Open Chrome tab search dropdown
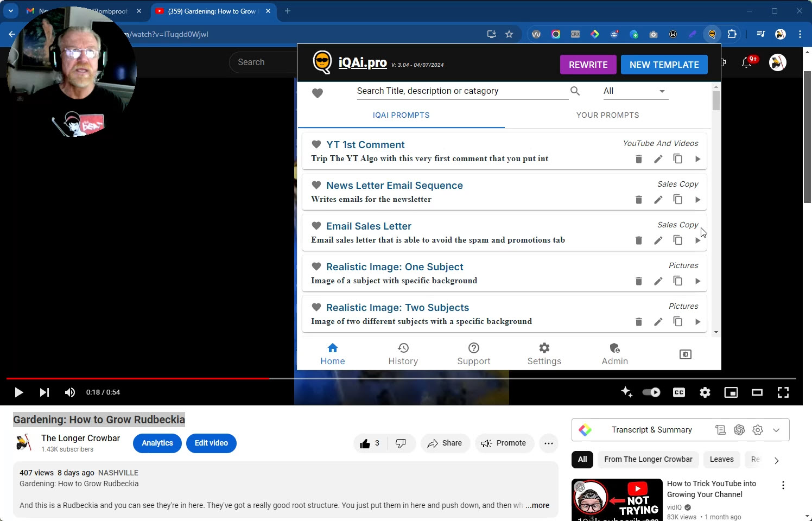The height and width of the screenshot is (521, 812). click(11, 11)
